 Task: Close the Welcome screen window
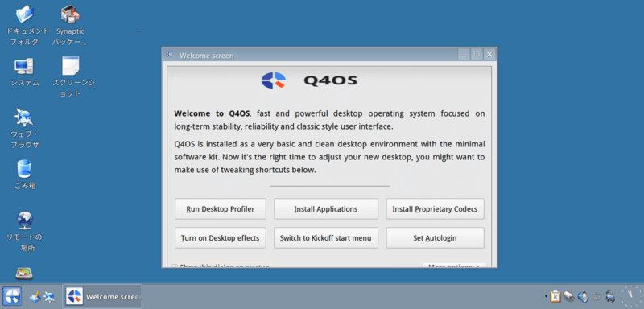(489, 55)
